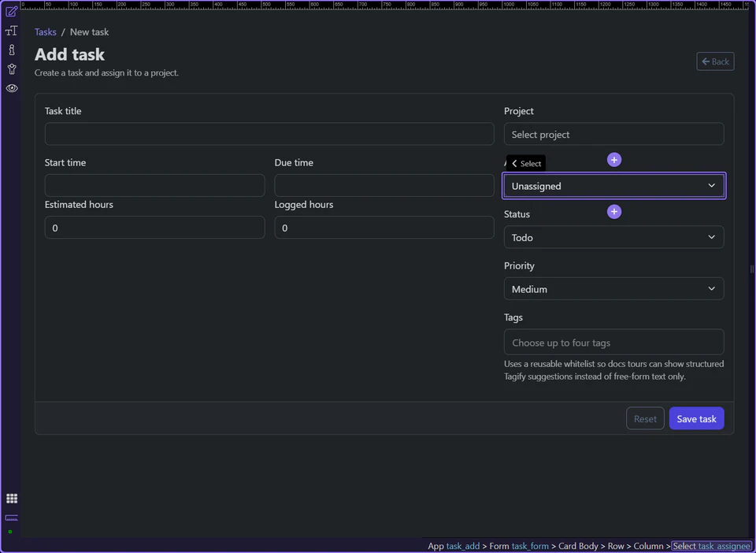Image resolution: width=756 pixels, height=553 pixels.
Task: Click the plus icon beside the Assignee field
Action: click(x=613, y=159)
